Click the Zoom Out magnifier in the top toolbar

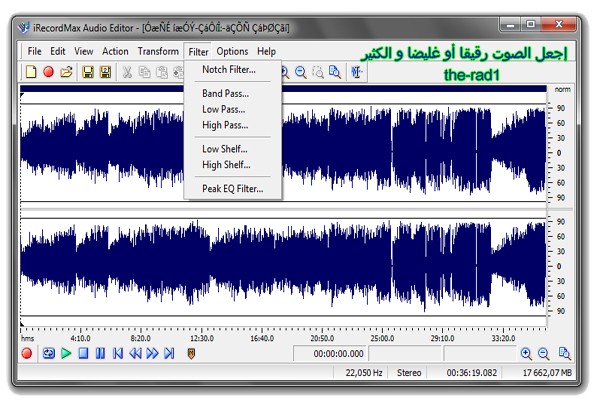[x=301, y=72]
